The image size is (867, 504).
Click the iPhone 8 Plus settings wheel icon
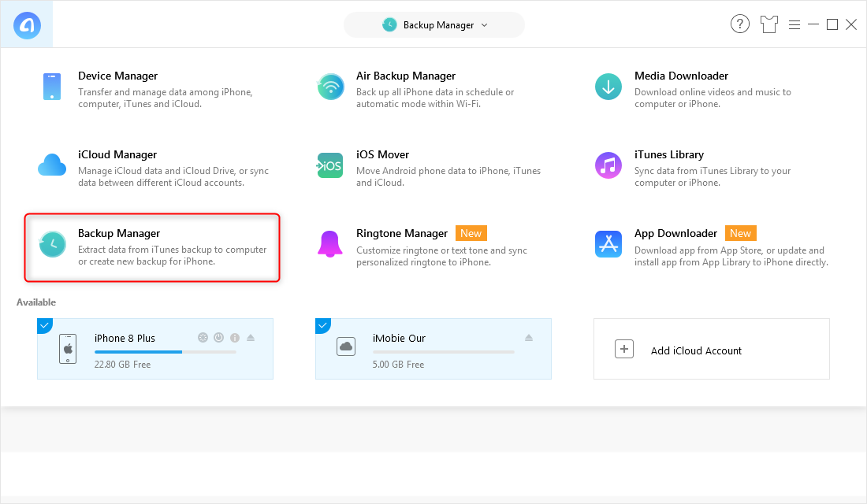tap(203, 338)
